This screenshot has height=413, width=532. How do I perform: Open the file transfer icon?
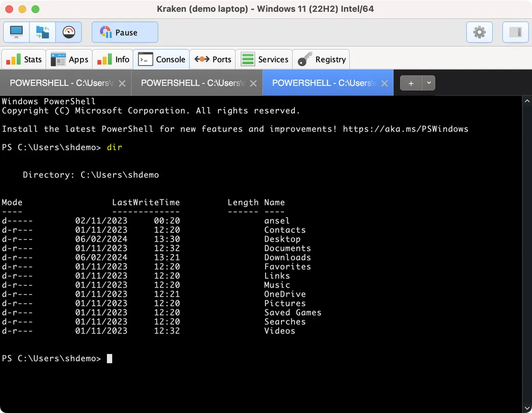click(x=42, y=32)
